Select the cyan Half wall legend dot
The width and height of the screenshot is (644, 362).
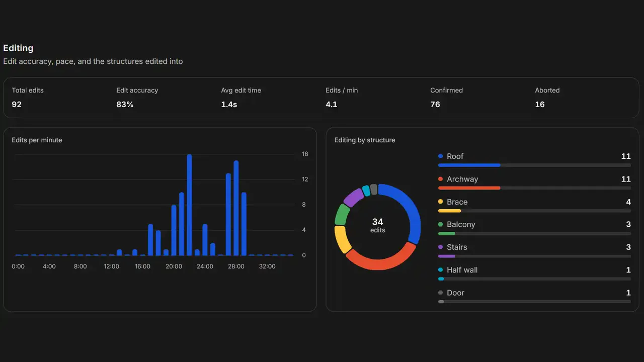[441, 270]
